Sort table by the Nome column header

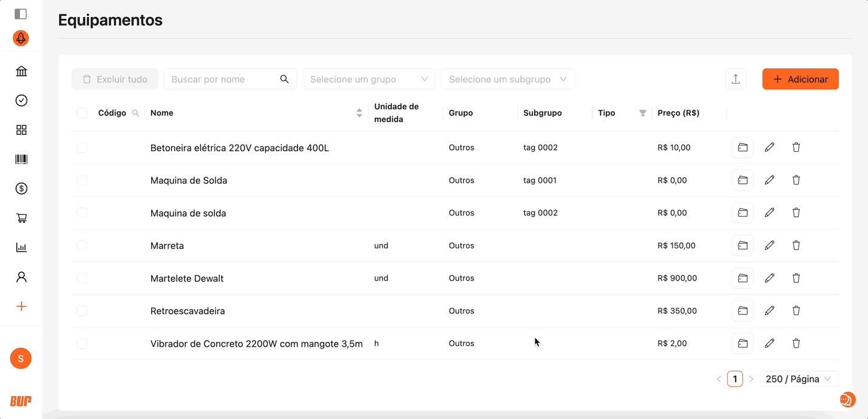pyautogui.click(x=359, y=113)
